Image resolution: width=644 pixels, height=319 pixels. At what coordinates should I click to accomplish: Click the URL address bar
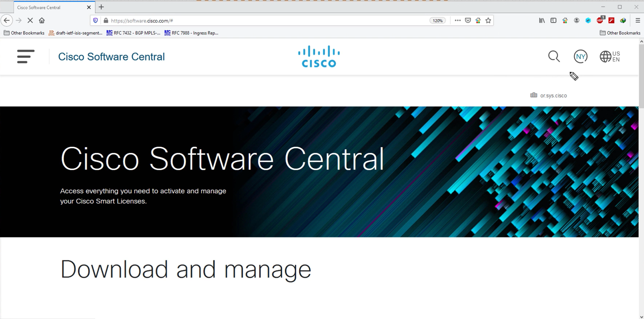264,21
